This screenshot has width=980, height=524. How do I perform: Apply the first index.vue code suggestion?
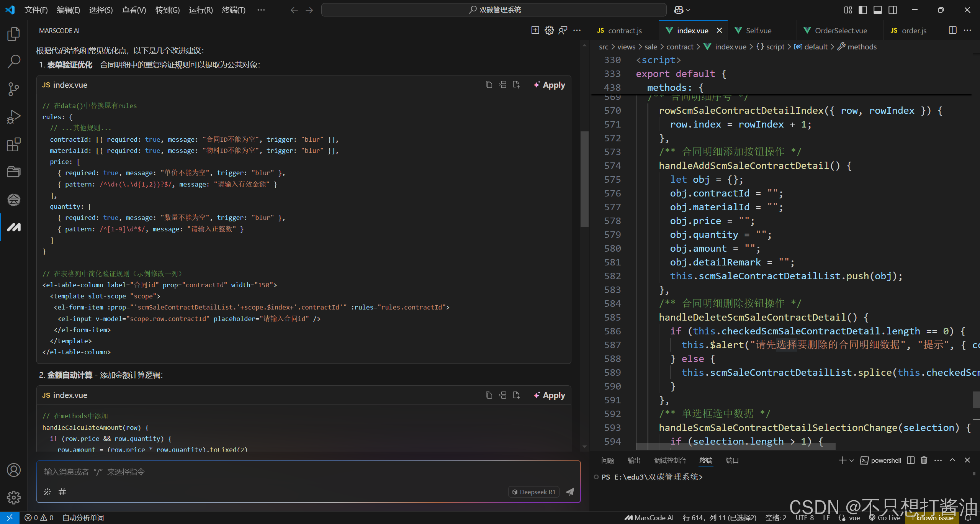pos(549,85)
